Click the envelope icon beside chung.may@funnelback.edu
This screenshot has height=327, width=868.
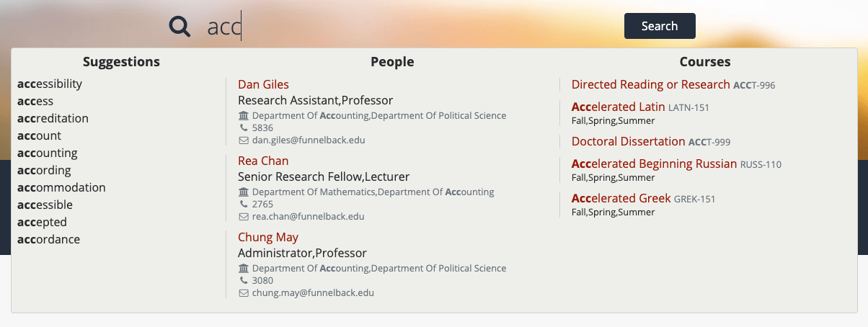(243, 293)
